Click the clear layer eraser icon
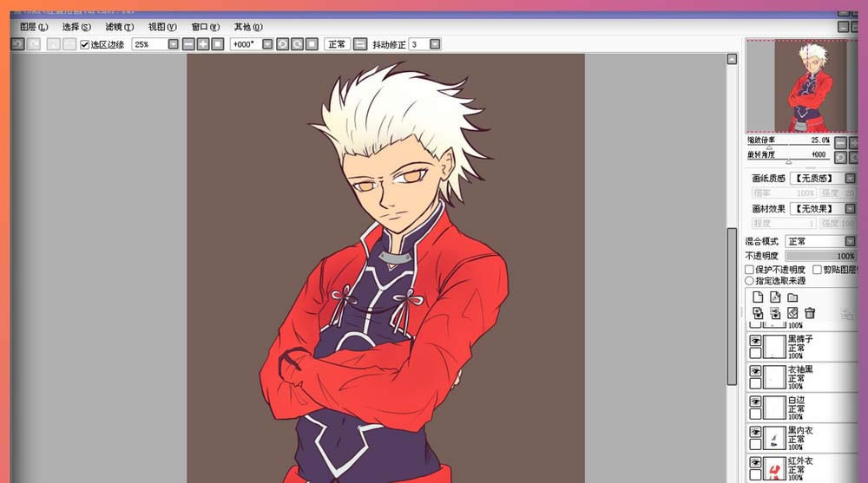The width and height of the screenshot is (868, 483). point(792,313)
